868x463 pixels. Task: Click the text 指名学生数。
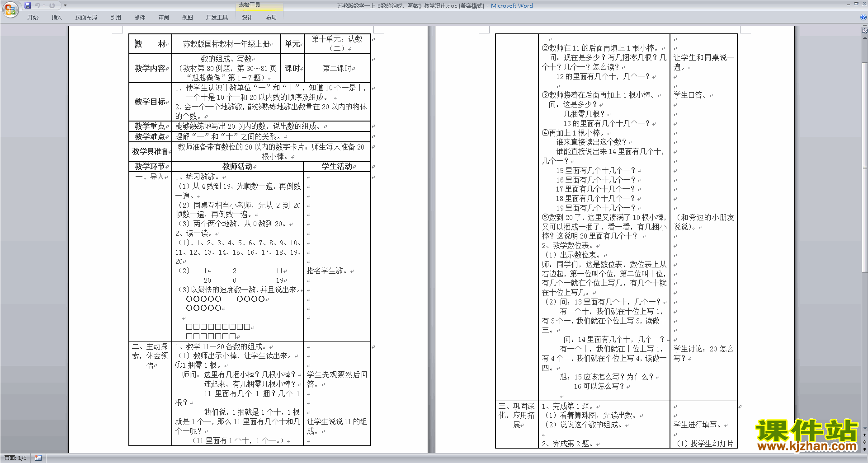tap(328, 271)
